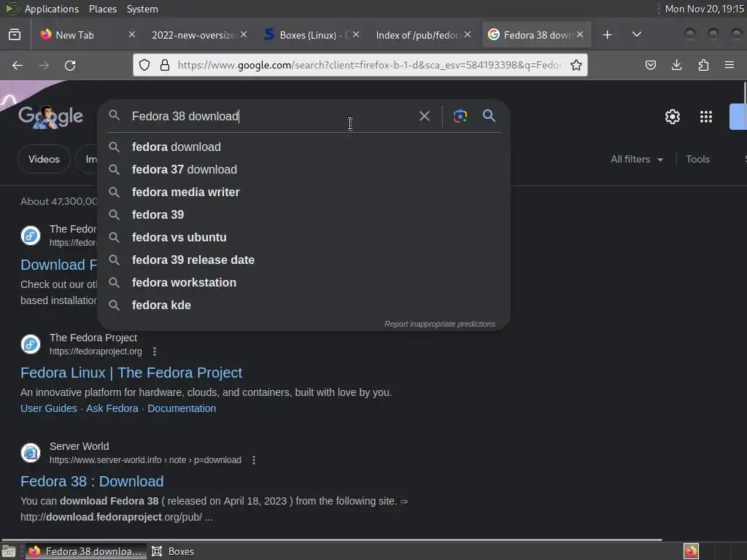Click Report inappropriate predictions link
This screenshot has width=747, height=560.
click(440, 324)
